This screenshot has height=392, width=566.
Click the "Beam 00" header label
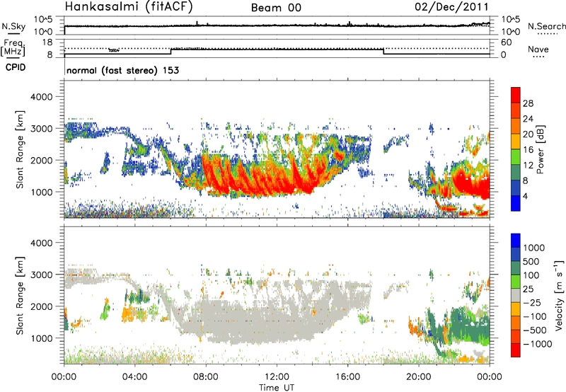[x=276, y=8]
